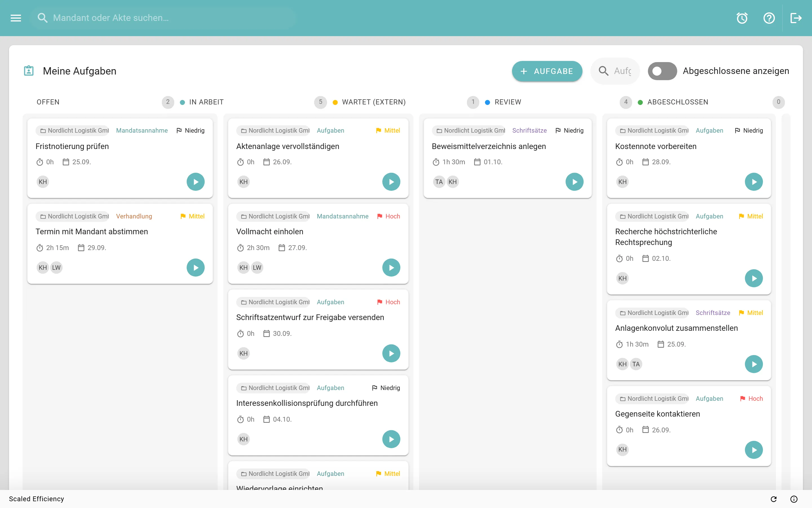Viewport: 812px width, 508px height.
Task: Click the AUFGABE add task button
Action: pyautogui.click(x=547, y=71)
